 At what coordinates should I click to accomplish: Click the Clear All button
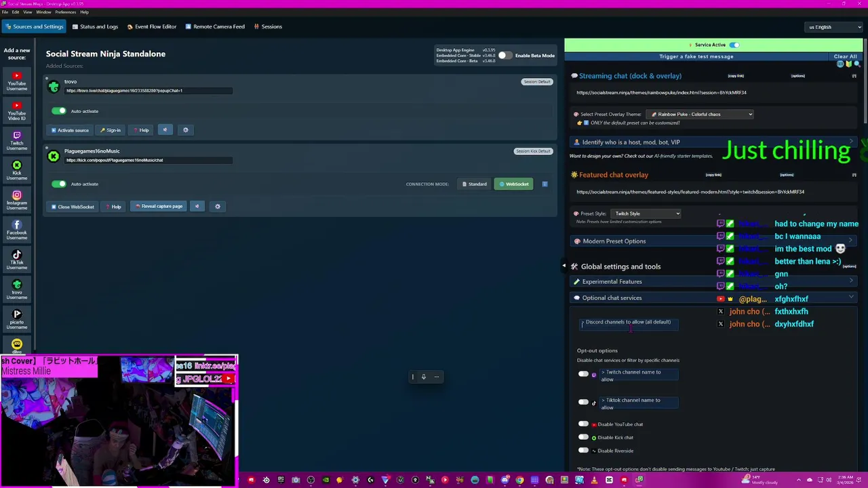point(845,56)
